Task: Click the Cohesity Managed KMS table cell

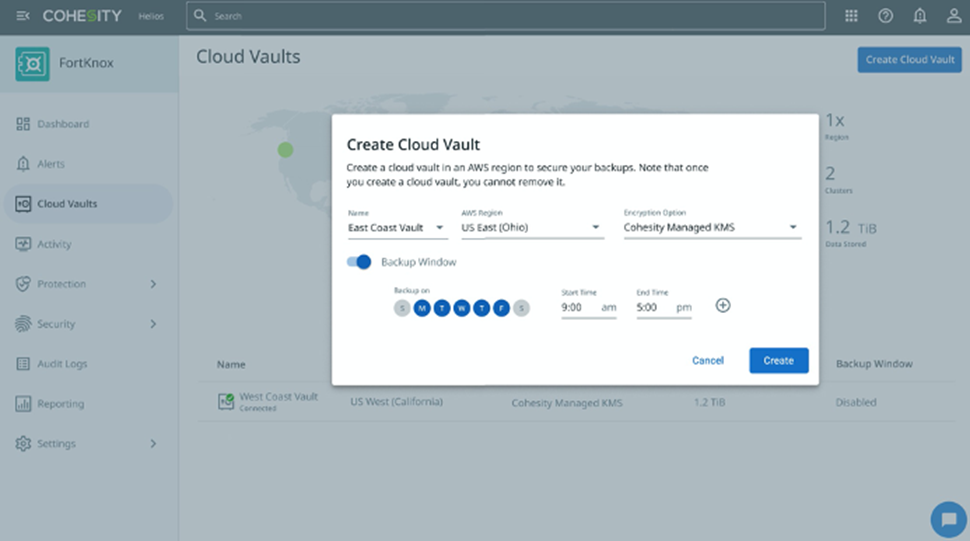Action: click(567, 403)
